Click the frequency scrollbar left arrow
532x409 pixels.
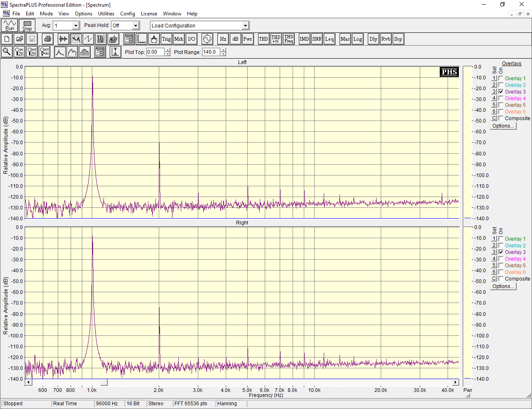point(28,382)
